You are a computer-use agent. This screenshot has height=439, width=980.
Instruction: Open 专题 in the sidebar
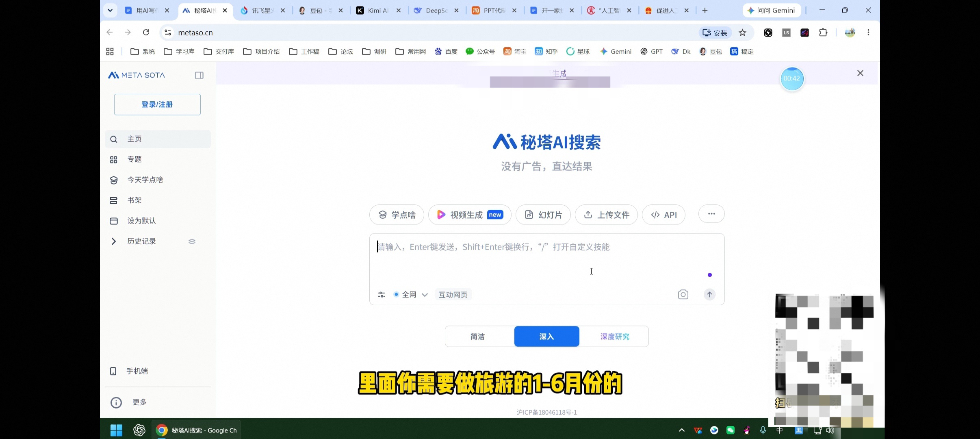158,159
